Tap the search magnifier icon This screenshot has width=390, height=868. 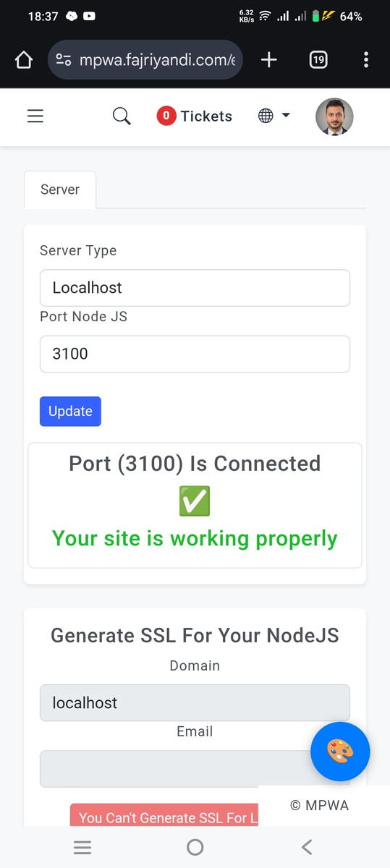click(122, 116)
